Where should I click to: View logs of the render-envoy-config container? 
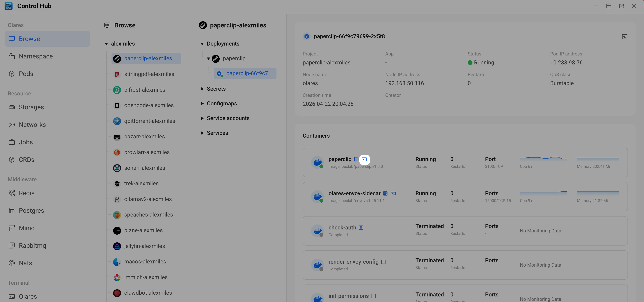[x=383, y=262]
